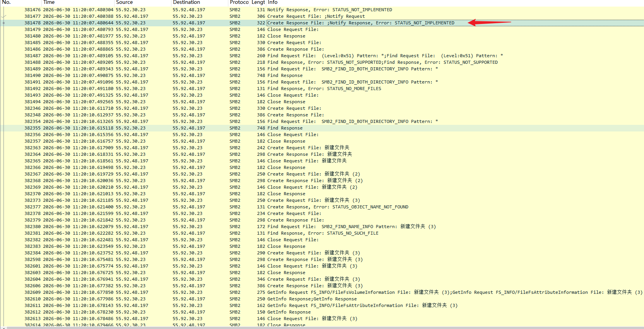Select packet 381486 Create Response File
Image resolution: width=644 pixels, height=329 pixels.
[322, 49]
